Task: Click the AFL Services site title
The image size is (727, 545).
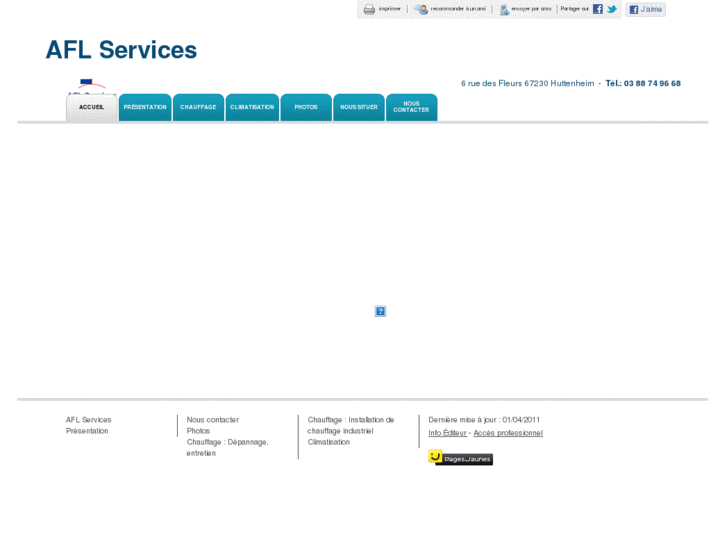Action: click(121, 50)
